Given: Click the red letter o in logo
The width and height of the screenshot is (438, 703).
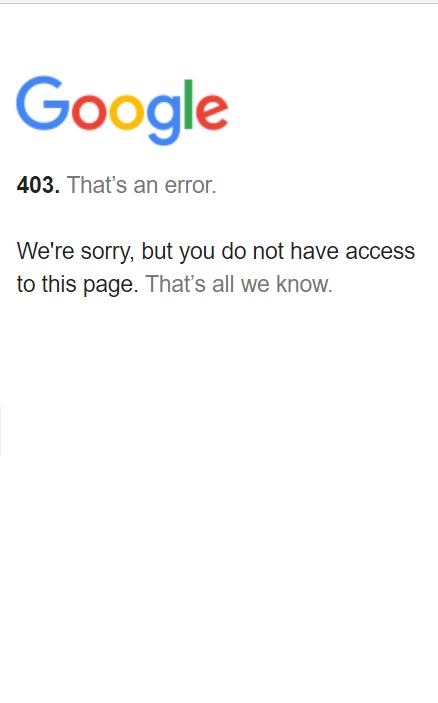Looking at the screenshot, I should click(90, 112).
